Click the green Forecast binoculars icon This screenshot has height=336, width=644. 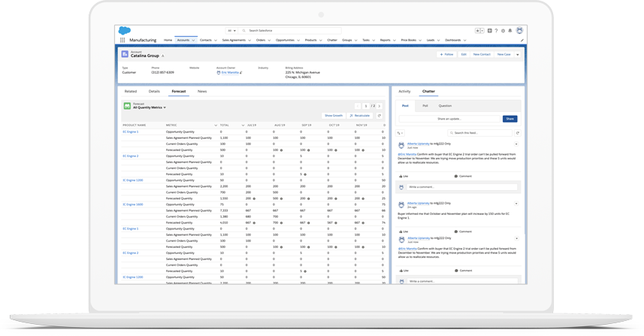point(127,106)
